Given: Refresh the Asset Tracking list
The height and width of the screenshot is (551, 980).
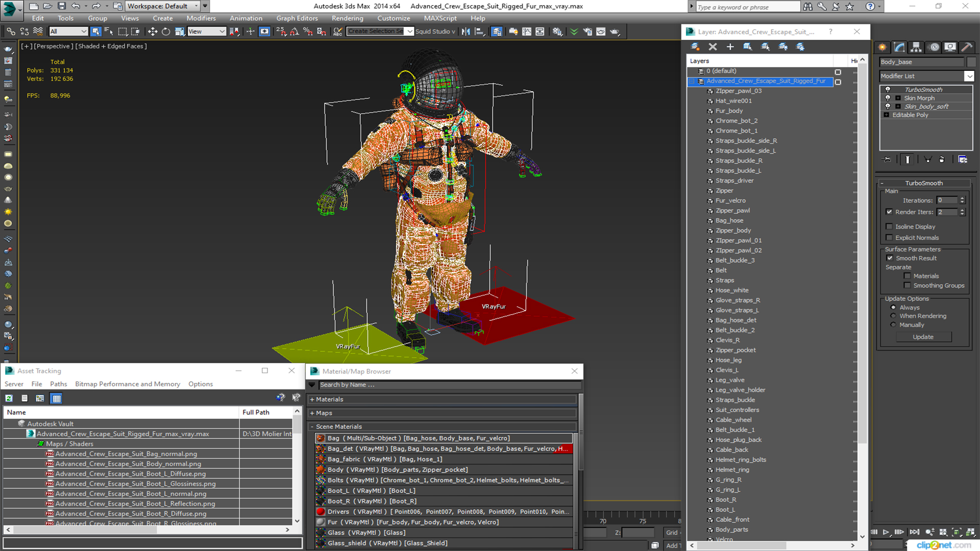Looking at the screenshot, I should [x=9, y=398].
